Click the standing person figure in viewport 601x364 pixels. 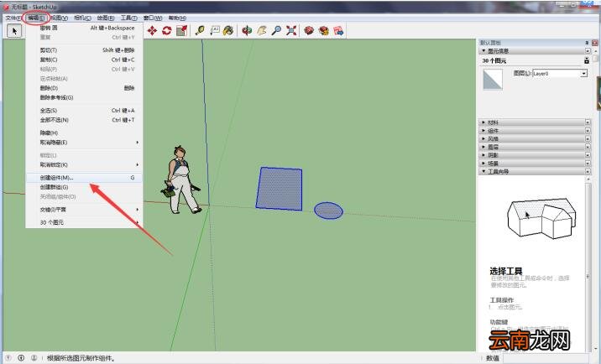coord(181,179)
